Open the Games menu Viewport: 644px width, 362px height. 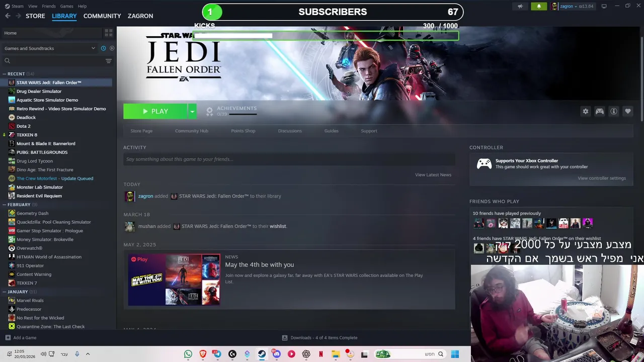pyautogui.click(x=66, y=6)
